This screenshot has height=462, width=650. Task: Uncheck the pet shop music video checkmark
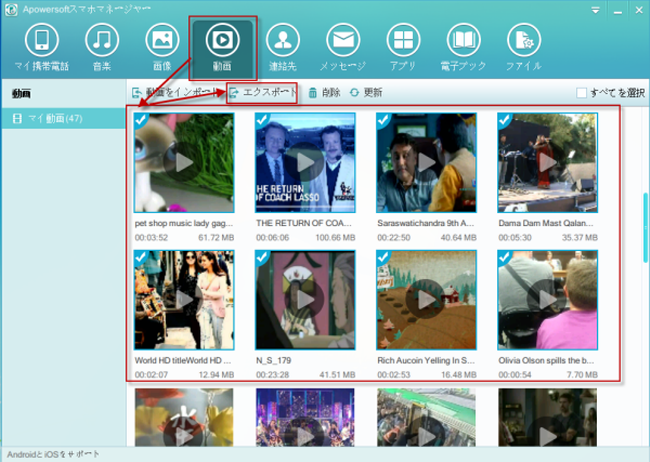coord(141,120)
